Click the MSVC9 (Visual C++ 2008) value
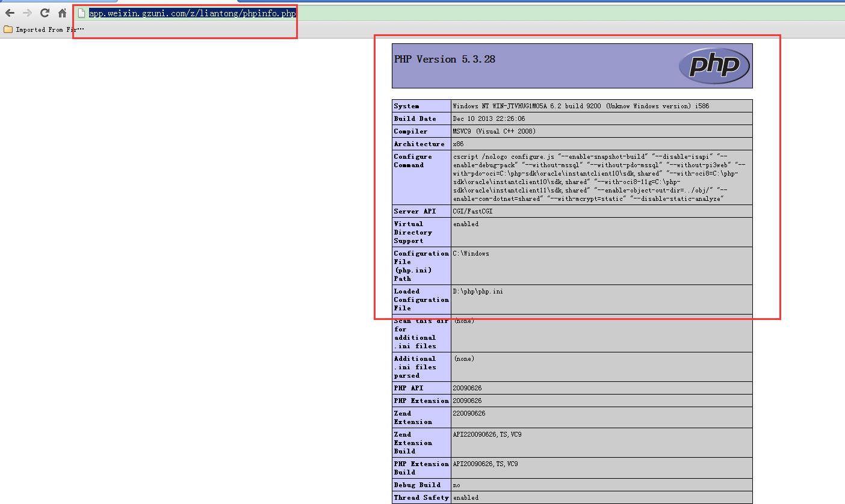Viewport: 845px width, 504px height. [494, 131]
